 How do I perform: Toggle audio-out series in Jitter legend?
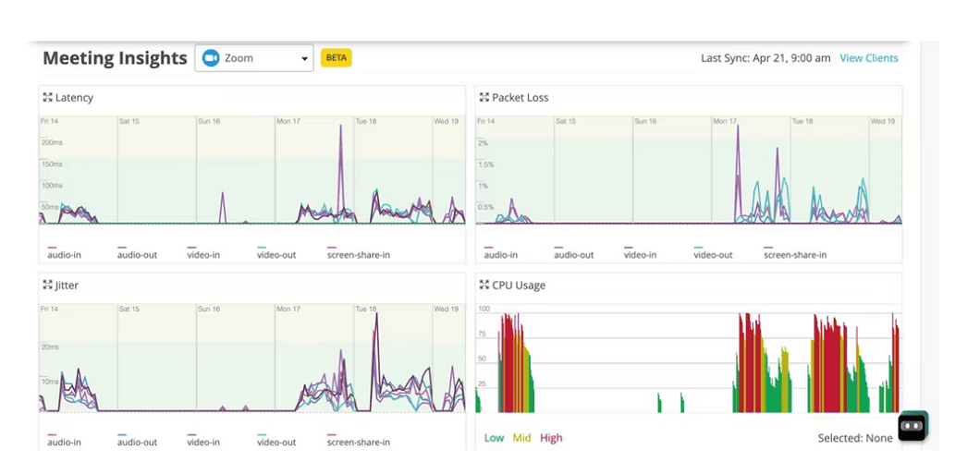[137, 442]
